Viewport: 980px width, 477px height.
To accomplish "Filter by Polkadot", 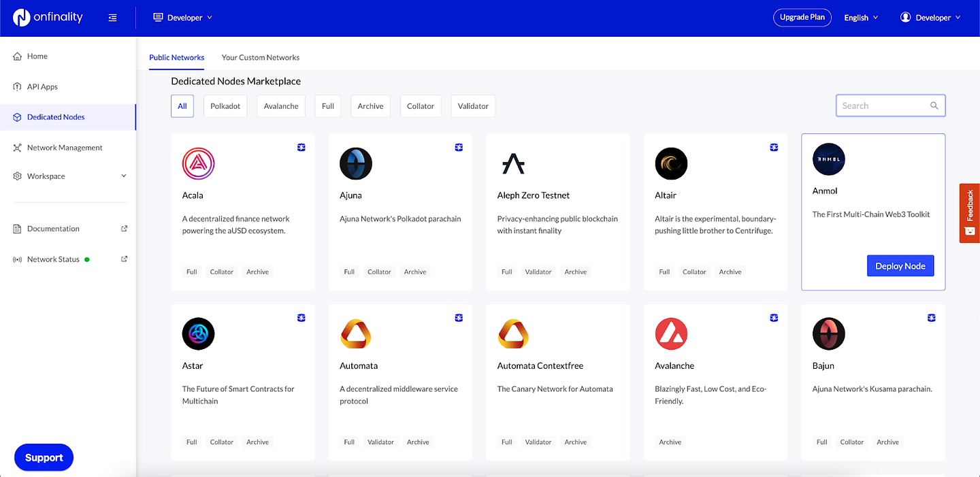I will pyautogui.click(x=225, y=106).
